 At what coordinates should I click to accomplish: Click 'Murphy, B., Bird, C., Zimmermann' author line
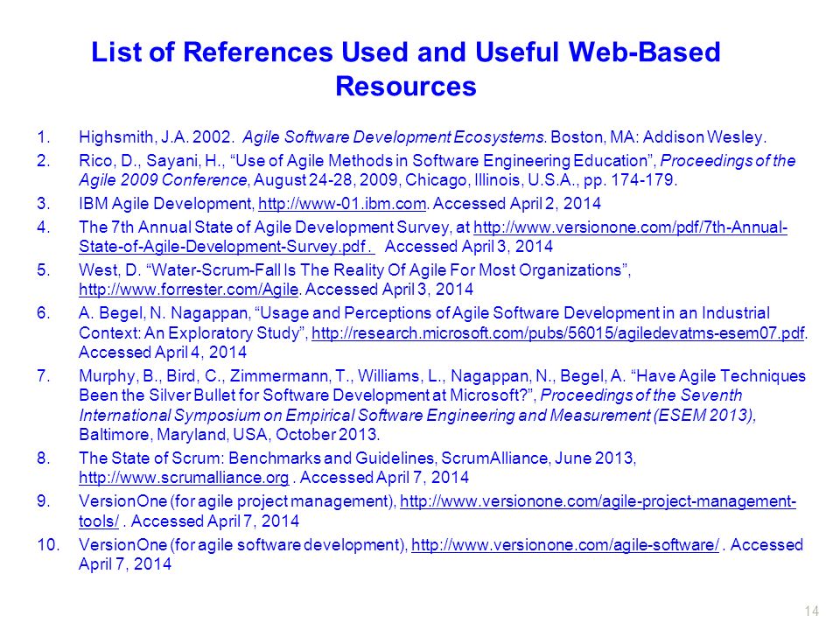point(442,375)
